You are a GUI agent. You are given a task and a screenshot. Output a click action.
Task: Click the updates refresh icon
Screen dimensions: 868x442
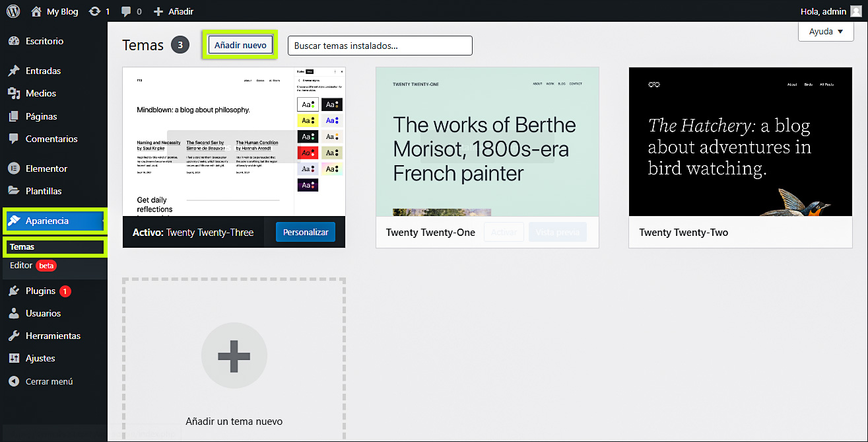(95, 11)
